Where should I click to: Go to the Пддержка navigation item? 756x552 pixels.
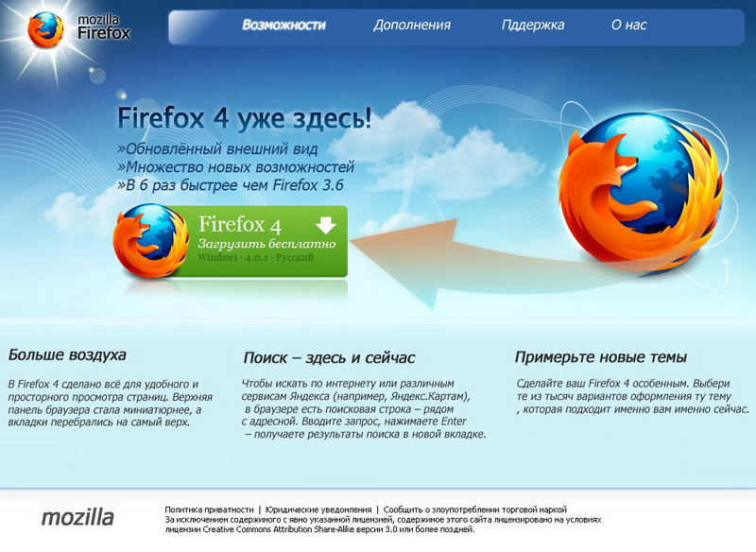click(x=533, y=26)
